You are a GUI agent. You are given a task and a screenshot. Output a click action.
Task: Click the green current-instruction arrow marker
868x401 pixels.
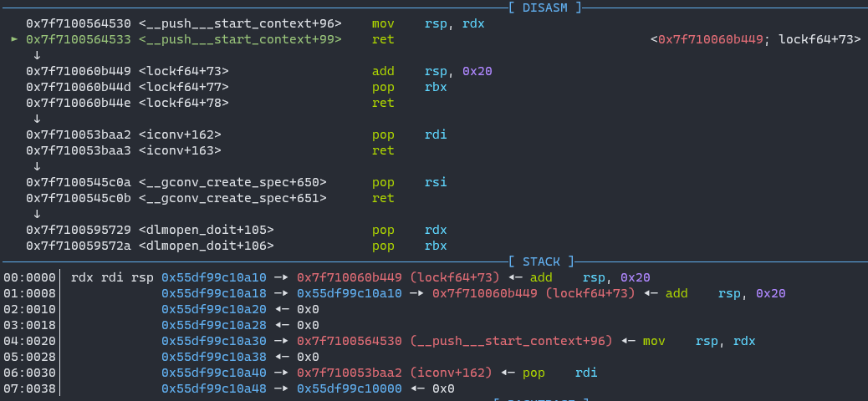pos(14,39)
